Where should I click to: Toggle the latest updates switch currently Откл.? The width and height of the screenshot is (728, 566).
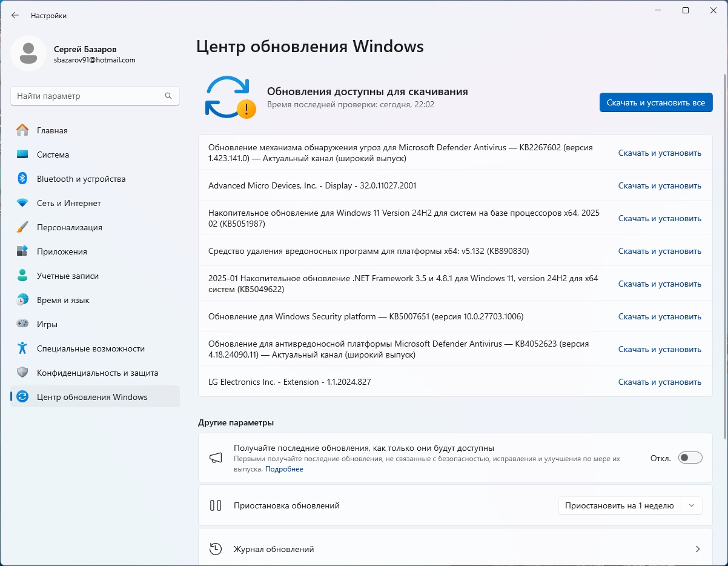coord(690,458)
